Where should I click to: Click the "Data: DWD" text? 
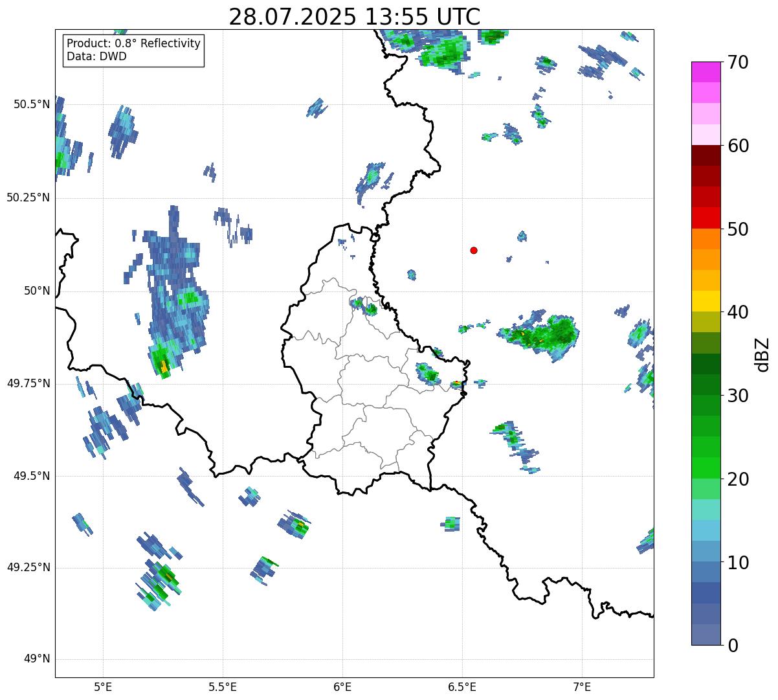pos(96,56)
